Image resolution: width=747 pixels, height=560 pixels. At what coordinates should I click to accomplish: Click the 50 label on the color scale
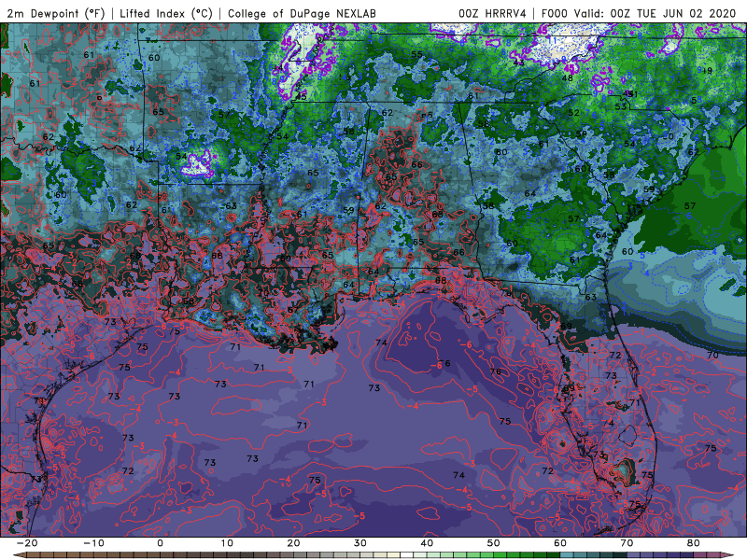point(494,543)
